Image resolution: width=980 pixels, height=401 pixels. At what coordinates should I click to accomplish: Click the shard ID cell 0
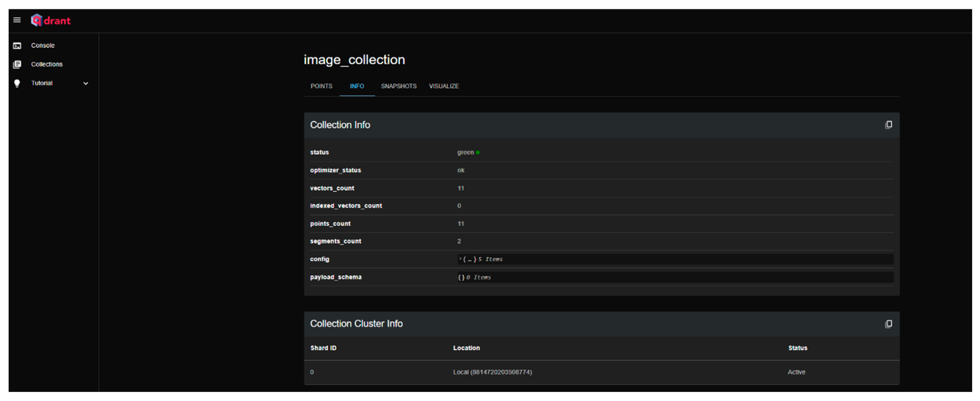click(312, 372)
